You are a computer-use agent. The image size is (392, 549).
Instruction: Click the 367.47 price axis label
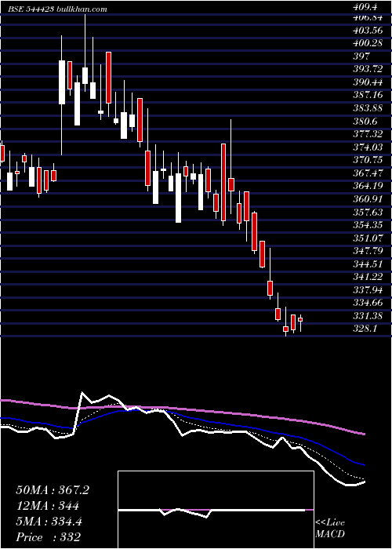(x=368, y=173)
